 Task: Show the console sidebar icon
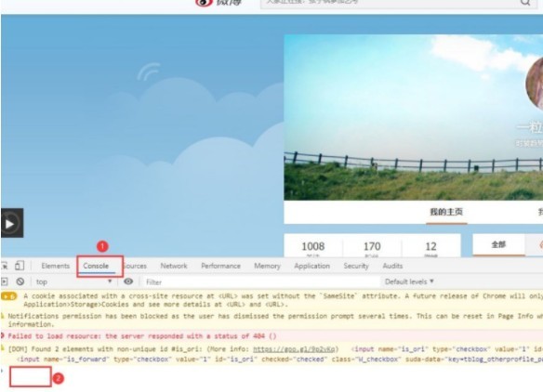coord(4,281)
